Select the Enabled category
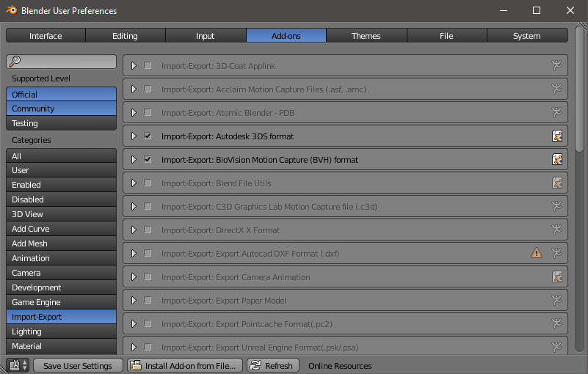This screenshot has height=374, width=588. tap(61, 184)
